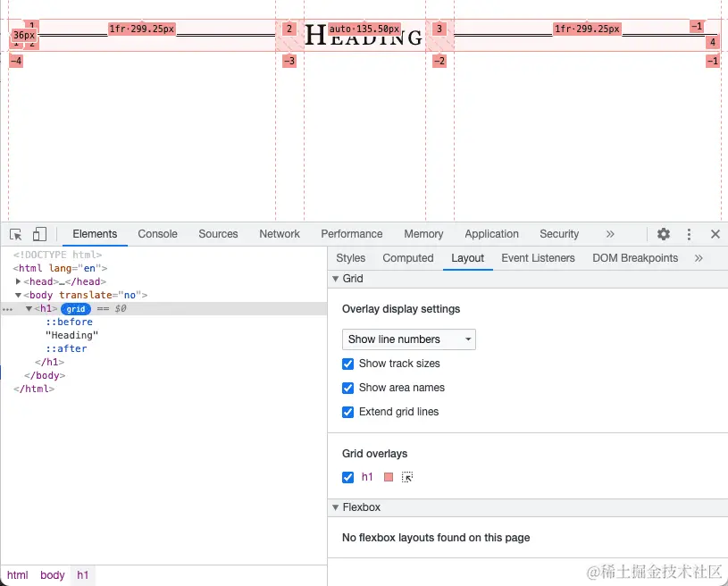Viewport: 728px width, 586px height.
Task: Switch to the Console tab
Action: [x=157, y=234]
